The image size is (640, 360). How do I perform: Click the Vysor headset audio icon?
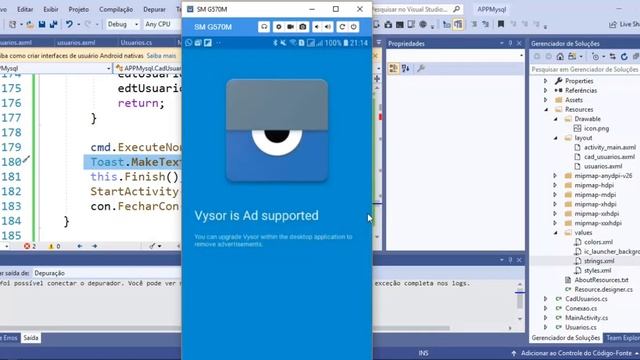coord(264,27)
